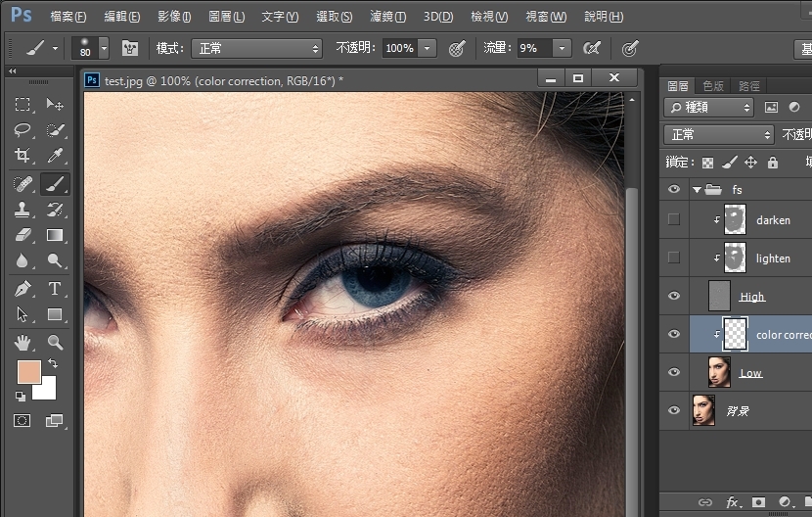The width and height of the screenshot is (812, 517).
Task: Select the Spot Healing Brush tool
Action: tap(23, 183)
